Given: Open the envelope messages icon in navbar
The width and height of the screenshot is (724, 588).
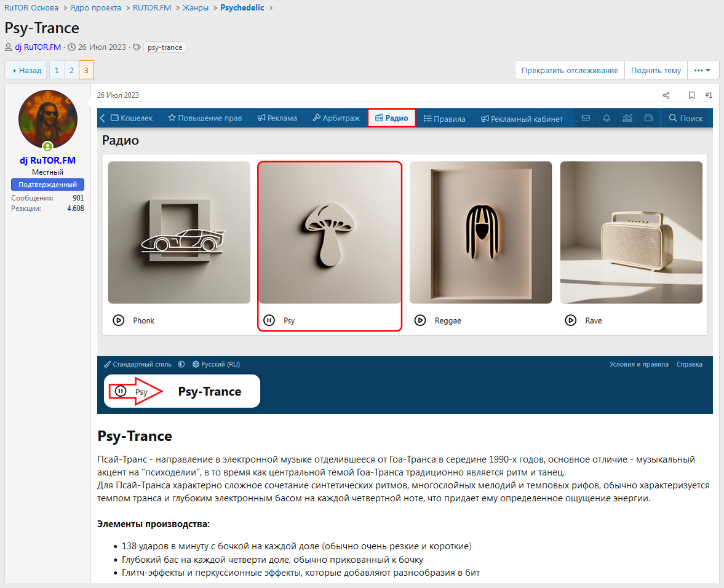Looking at the screenshot, I should pyautogui.click(x=586, y=118).
